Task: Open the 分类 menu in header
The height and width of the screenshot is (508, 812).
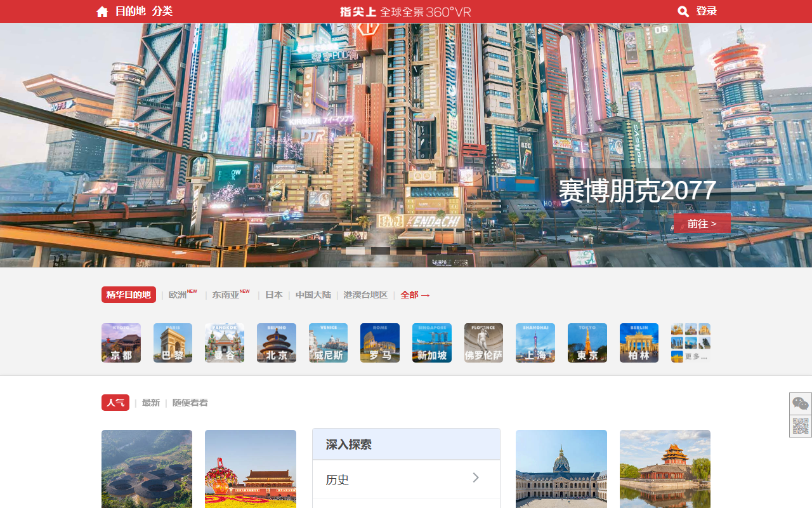Action: tap(162, 11)
